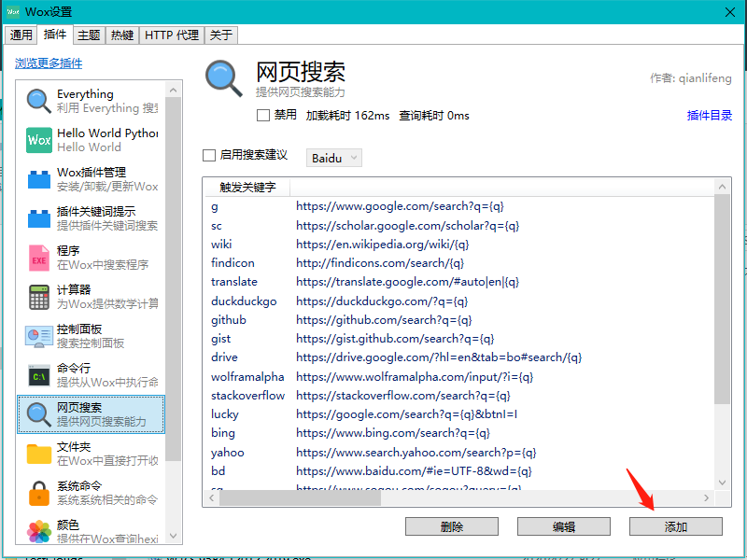
Task: Select the "lucky" keyword row
Action: click(459, 414)
